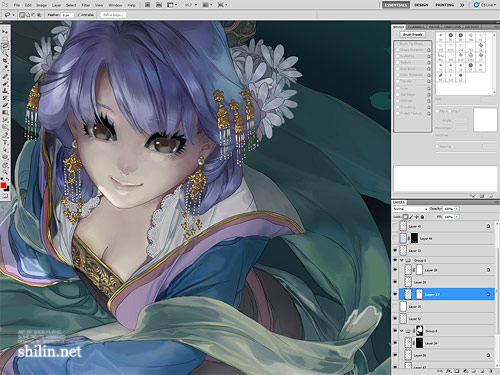Show more workspaces double-arrow
This screenshot has height=375, width=500.
(x=462, y=5)
